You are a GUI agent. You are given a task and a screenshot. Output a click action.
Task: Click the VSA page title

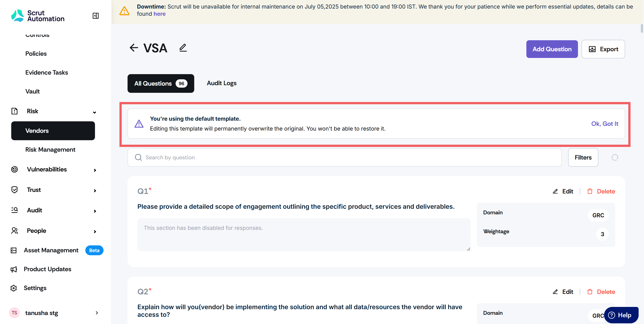pos(155,48)
